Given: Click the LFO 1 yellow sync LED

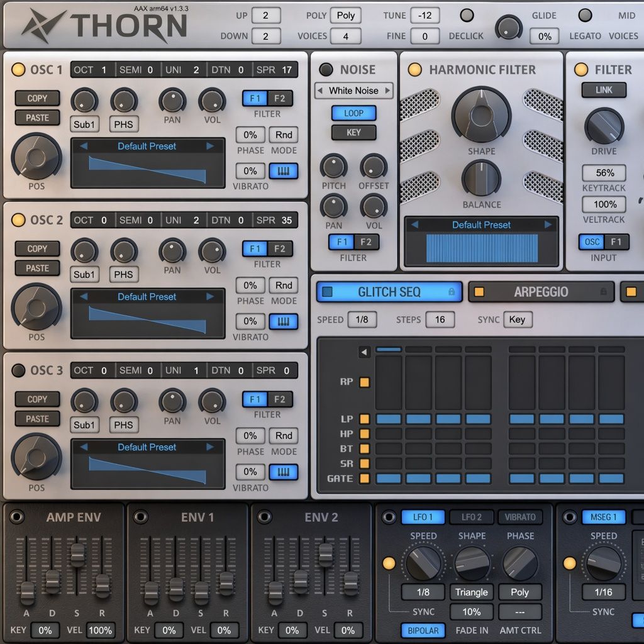Looking at the screenshot, I should point(389,563).
